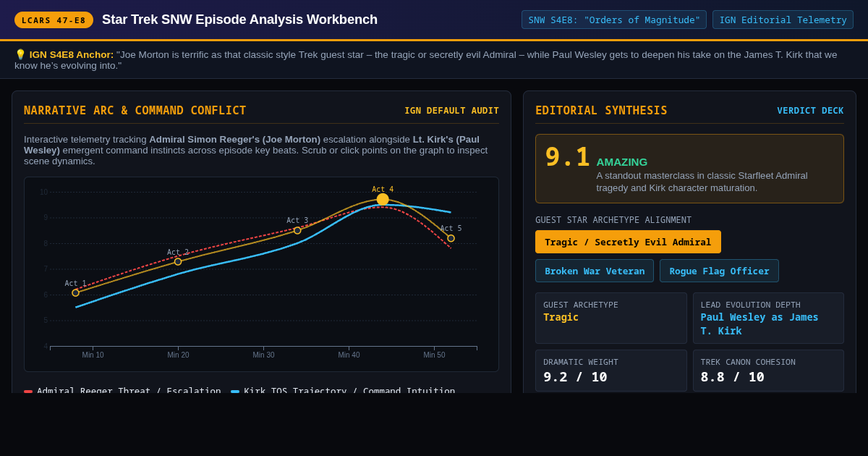Choose the Broken War Veteran archetype

[x=595, y=271]
